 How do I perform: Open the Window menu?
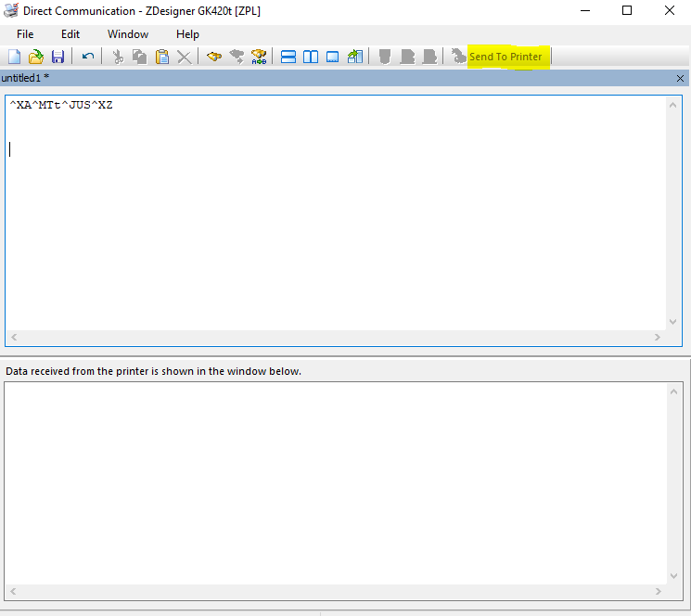pyautogui.click(x=128, y=34)
